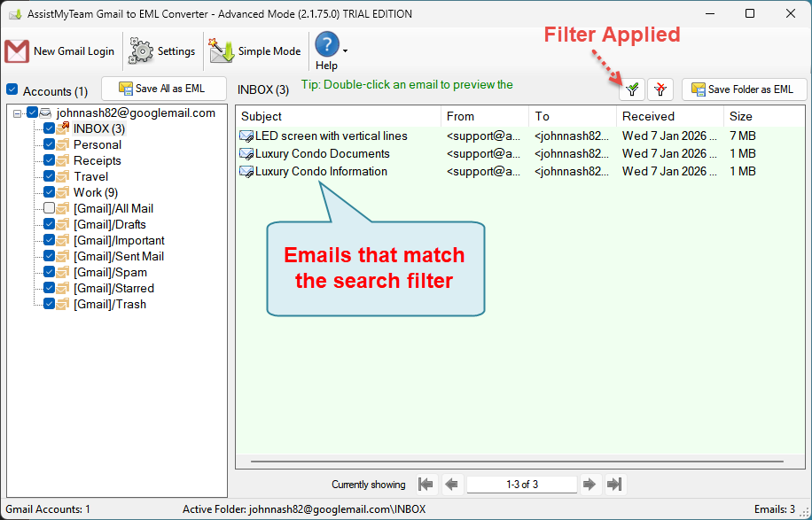Go to the first page of emails
This screenshot has width=812, height=520.
[426, 485]
